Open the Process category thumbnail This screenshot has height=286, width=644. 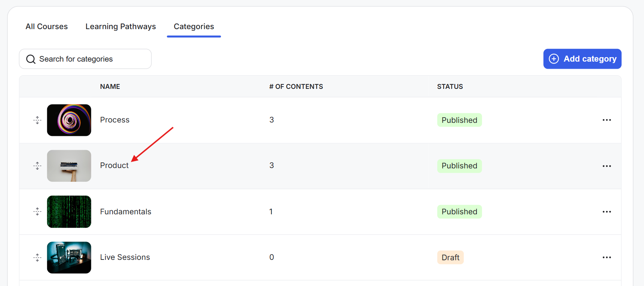(x=69, y=120)
